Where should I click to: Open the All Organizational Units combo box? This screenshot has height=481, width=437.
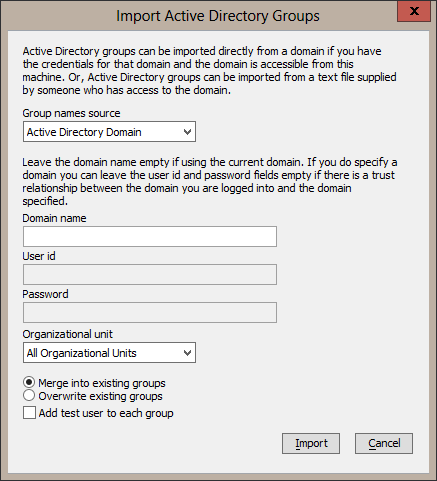(109, 353)
